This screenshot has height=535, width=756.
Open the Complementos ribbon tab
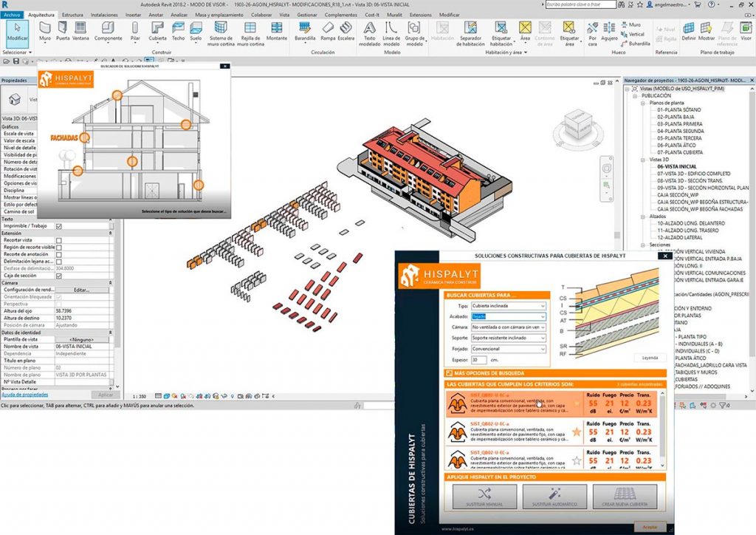coord(341,15)
